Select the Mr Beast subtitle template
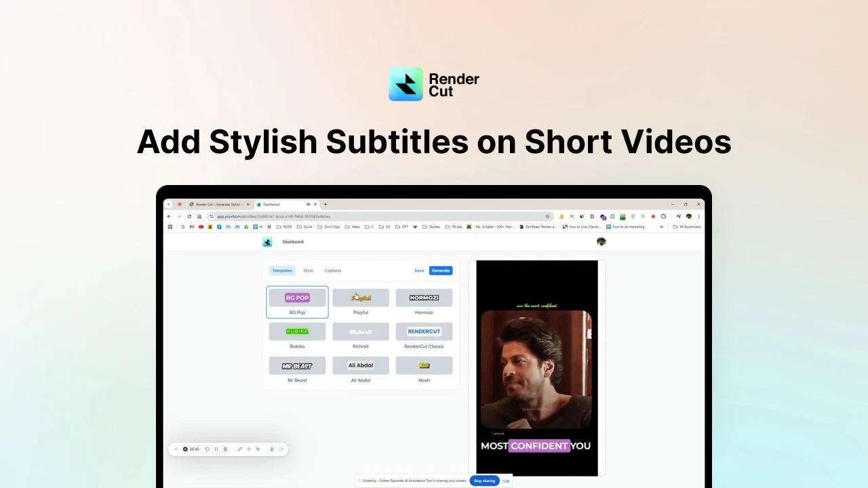Viewport: 868px width, 488px height. pos(297,365)
